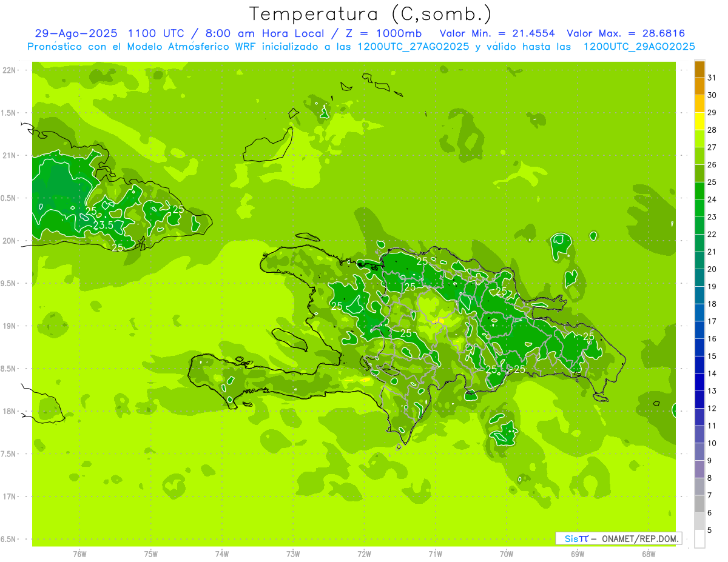
Task: Click the '22N' latitude label
Action: [x=9, y=70]
